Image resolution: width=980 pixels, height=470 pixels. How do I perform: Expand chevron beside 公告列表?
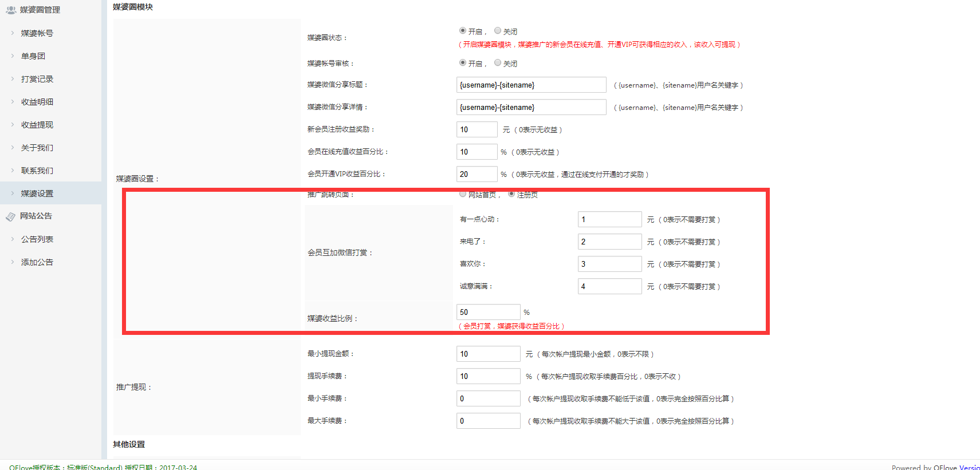pyautogui.click(x=13, y=239)
